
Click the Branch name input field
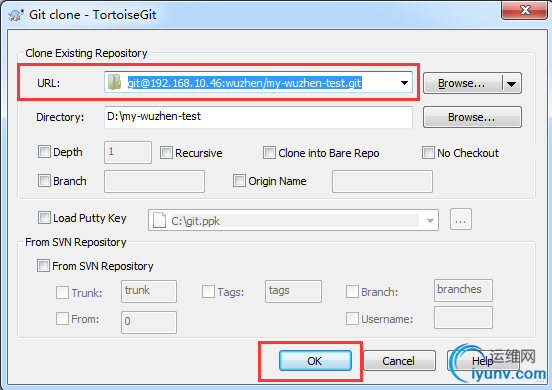(154, 181)
